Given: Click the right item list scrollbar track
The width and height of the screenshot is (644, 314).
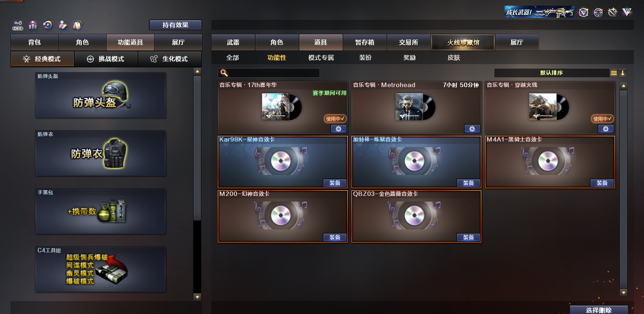Looking at the screenshot, I should point(624,189).
